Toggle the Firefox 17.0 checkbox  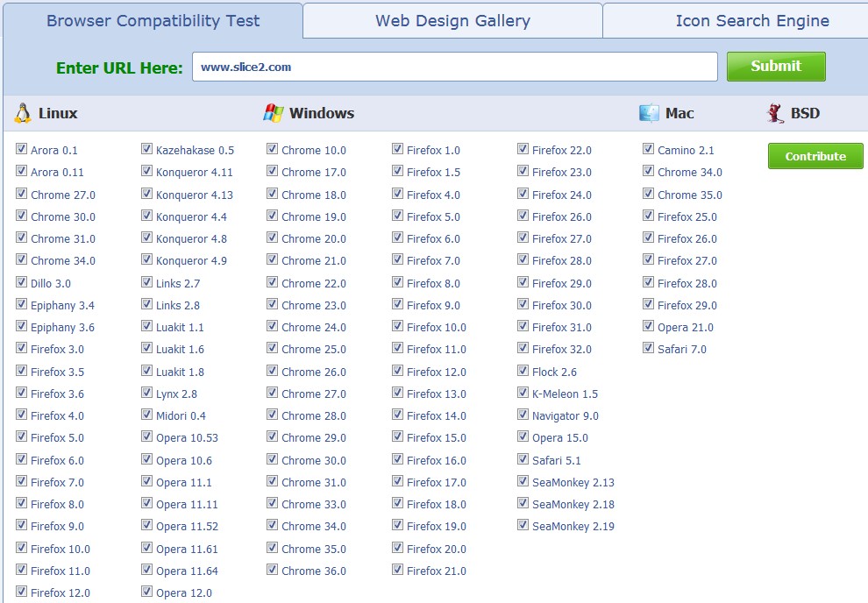click(397, 481)
